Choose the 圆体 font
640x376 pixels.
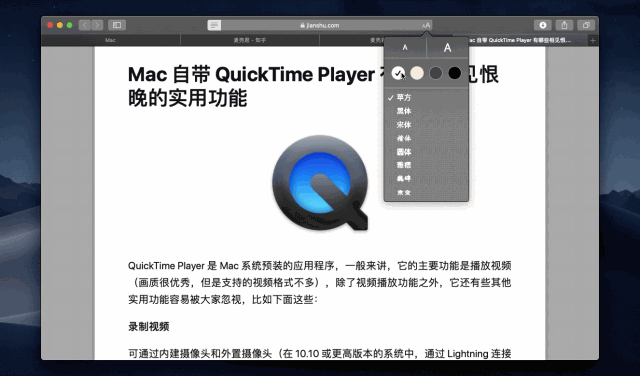[x=426, y=152]
